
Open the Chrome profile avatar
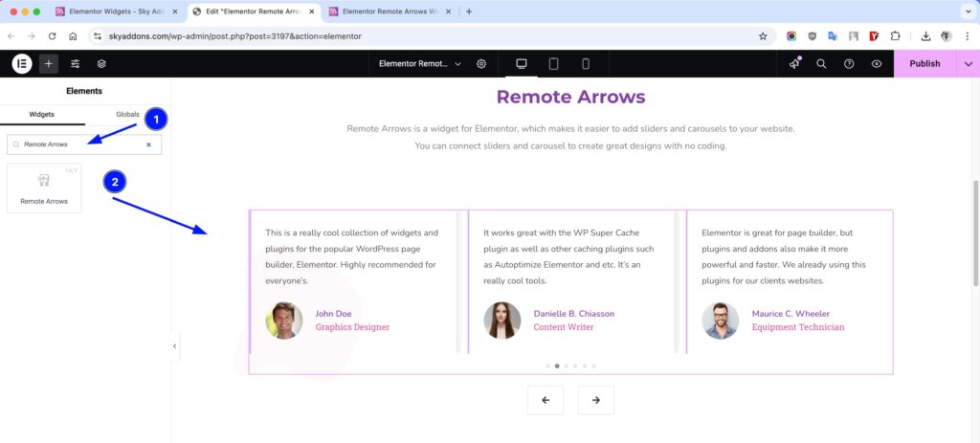[x=947, y=36]
